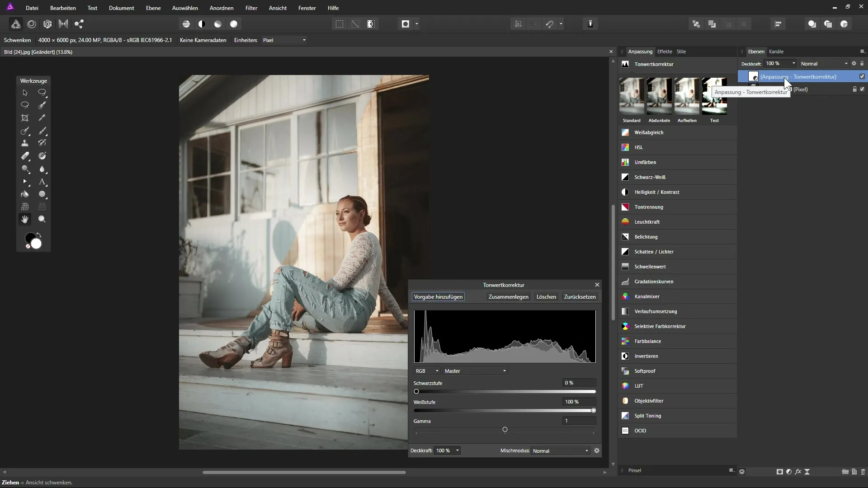
Task: Open Mischmodus Normal dropdown in dialog
Action: coord(560,451)
